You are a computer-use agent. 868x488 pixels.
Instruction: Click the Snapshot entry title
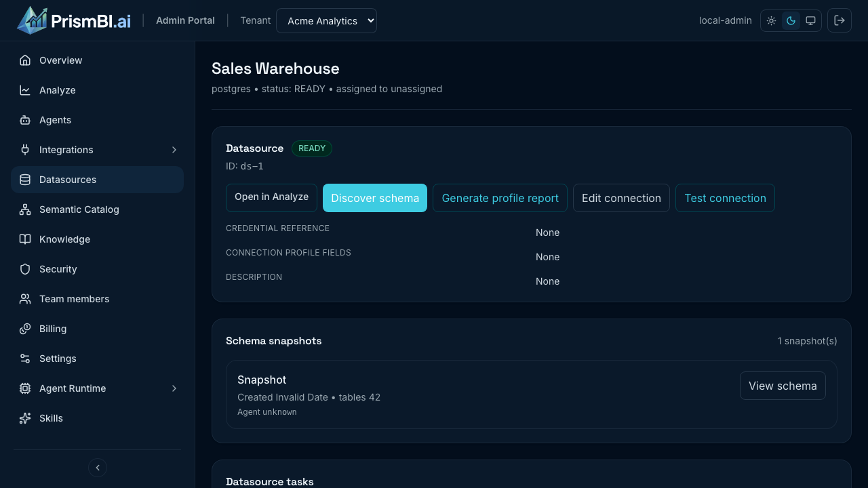click(262, 380)
